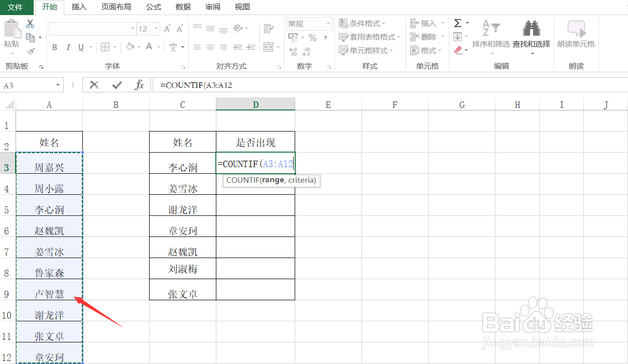Confirm the formula with the checkmark button
The image size is (628, 364).
pos(116,84)
